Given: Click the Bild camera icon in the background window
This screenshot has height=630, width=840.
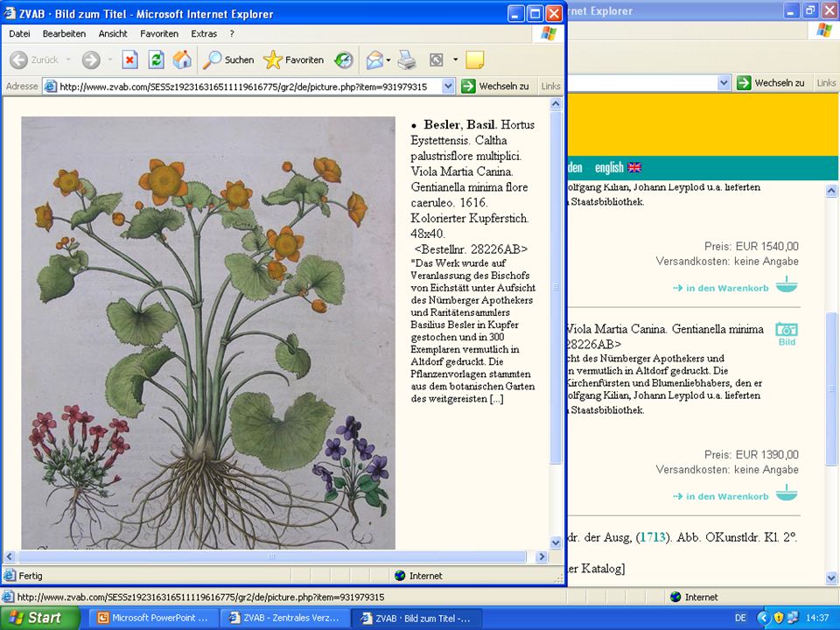Looking at the screenshot, I should click(787, 333).
